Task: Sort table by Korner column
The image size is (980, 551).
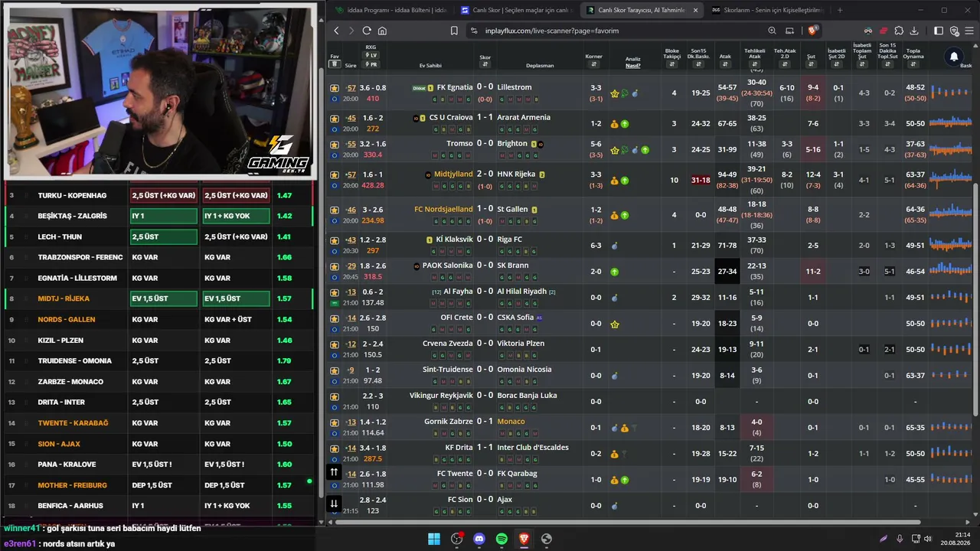Action: (594, 65)
